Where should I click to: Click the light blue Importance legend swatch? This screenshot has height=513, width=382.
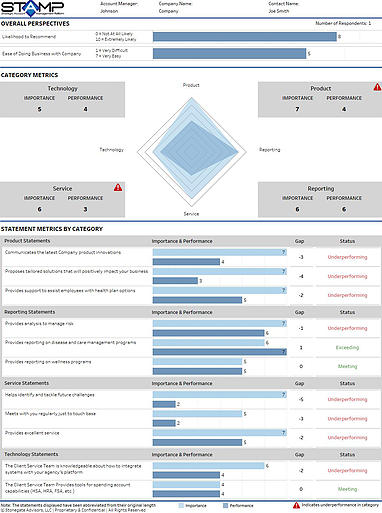181,506
